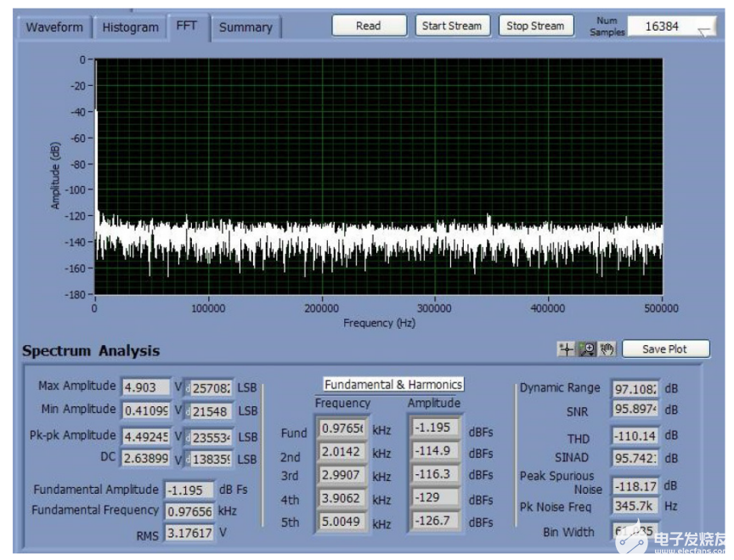The image size is (734, 560).
Task: Select the crosshair cursor tool
Action: point(566,349)
